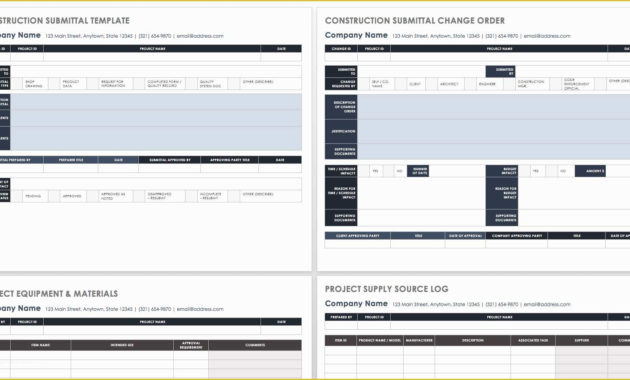Click email@address.com in Submittal Template header
630x380 pixels.
[200, 36]
